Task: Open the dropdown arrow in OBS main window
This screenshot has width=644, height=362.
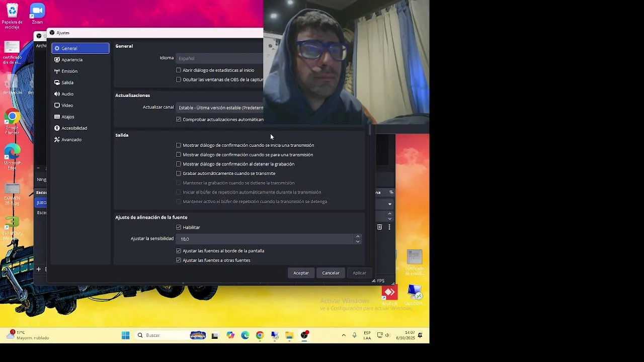Action: pos(389,204)
